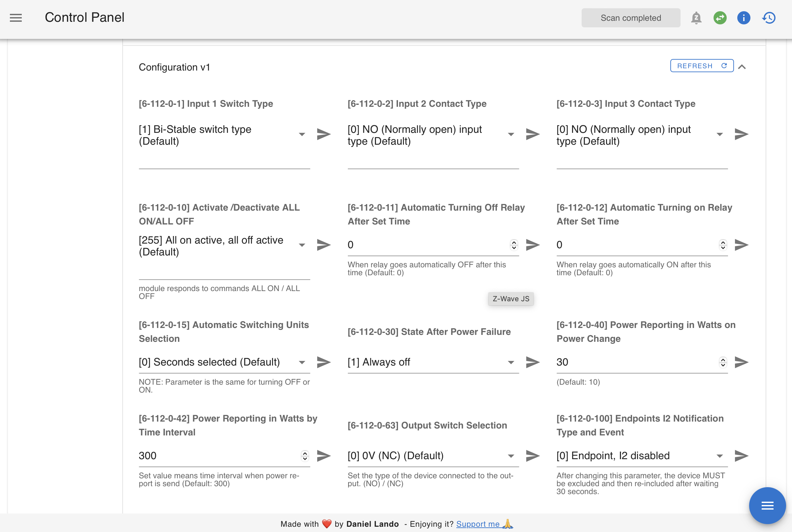
Task: Click the green connection status icon
Action: [720, 18]
